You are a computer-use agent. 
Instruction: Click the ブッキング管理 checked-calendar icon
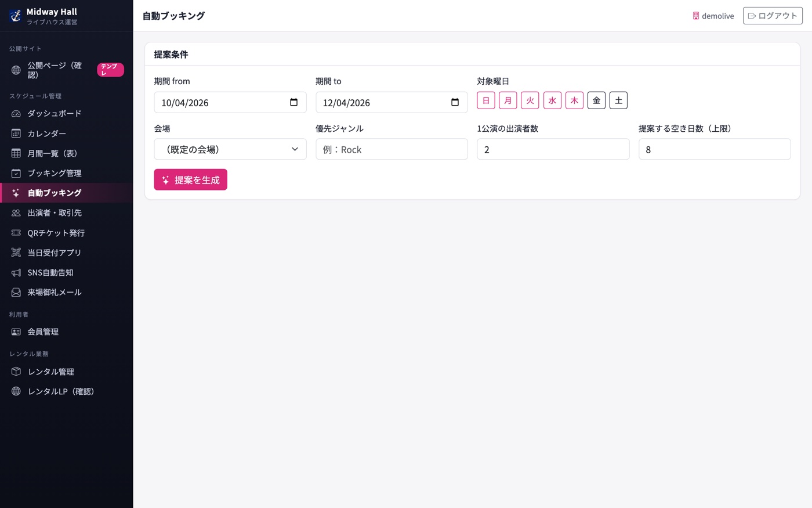click(16, 173)
